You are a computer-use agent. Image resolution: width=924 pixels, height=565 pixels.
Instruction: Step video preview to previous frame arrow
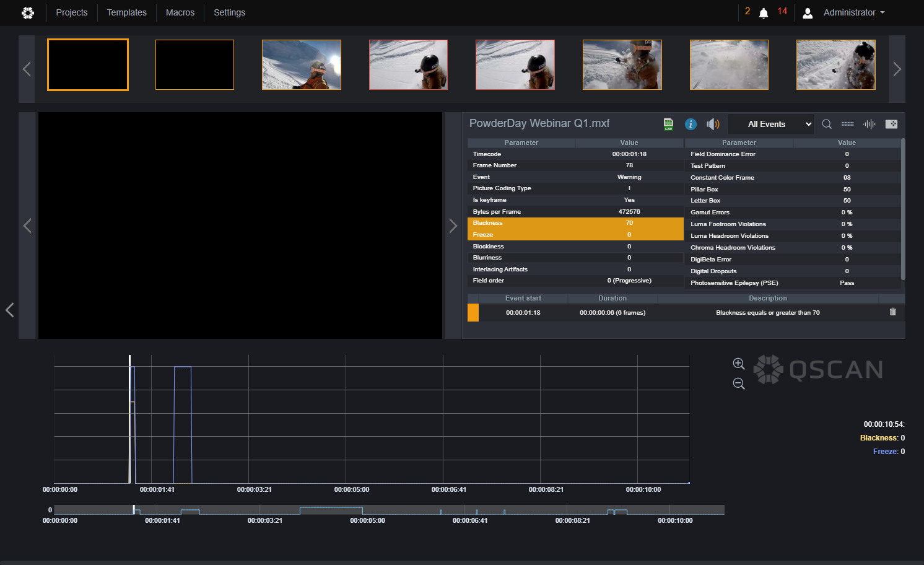point(27,226)
